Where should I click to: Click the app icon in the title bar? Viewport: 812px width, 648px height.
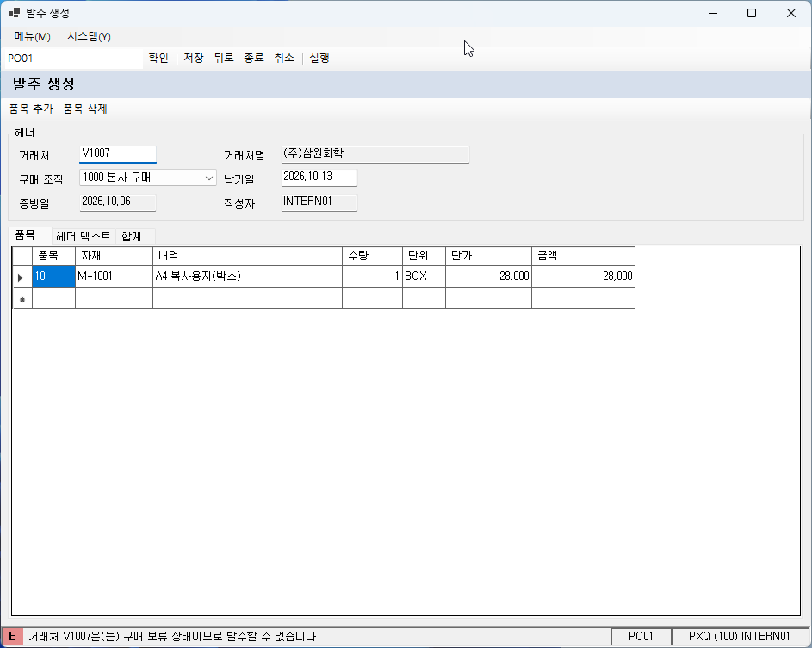15,13
